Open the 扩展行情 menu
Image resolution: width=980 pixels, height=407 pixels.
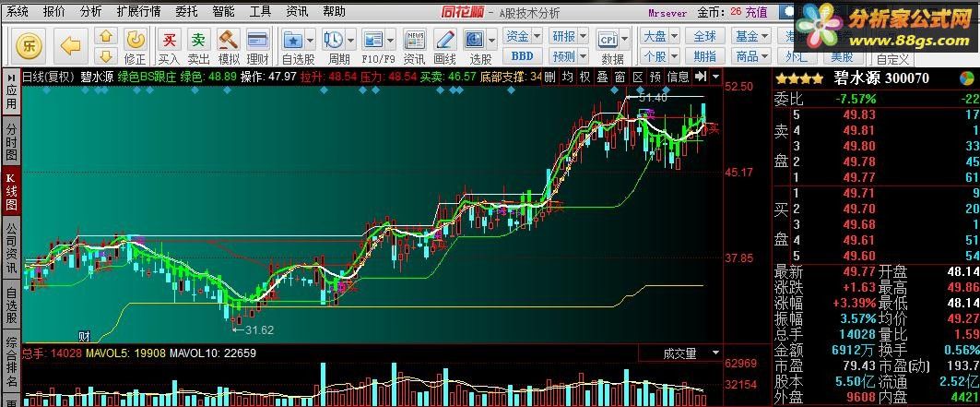click(139, 11)
